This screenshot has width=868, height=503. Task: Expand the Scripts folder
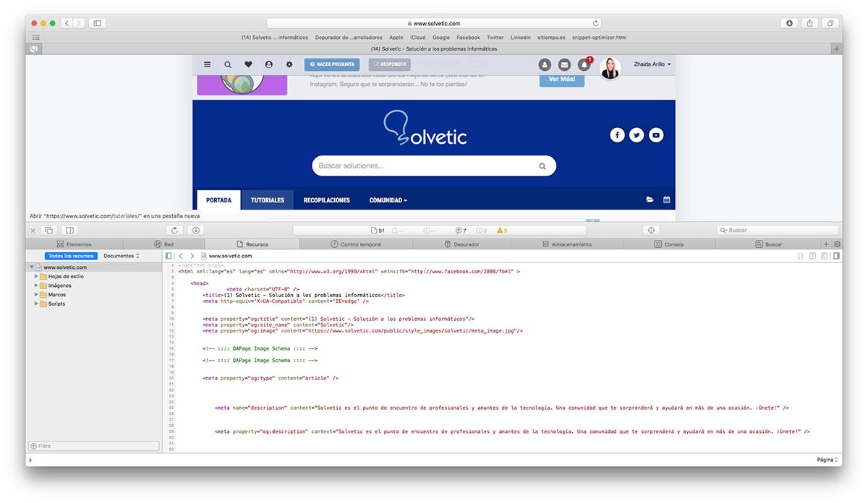click(x=36, y=304)
